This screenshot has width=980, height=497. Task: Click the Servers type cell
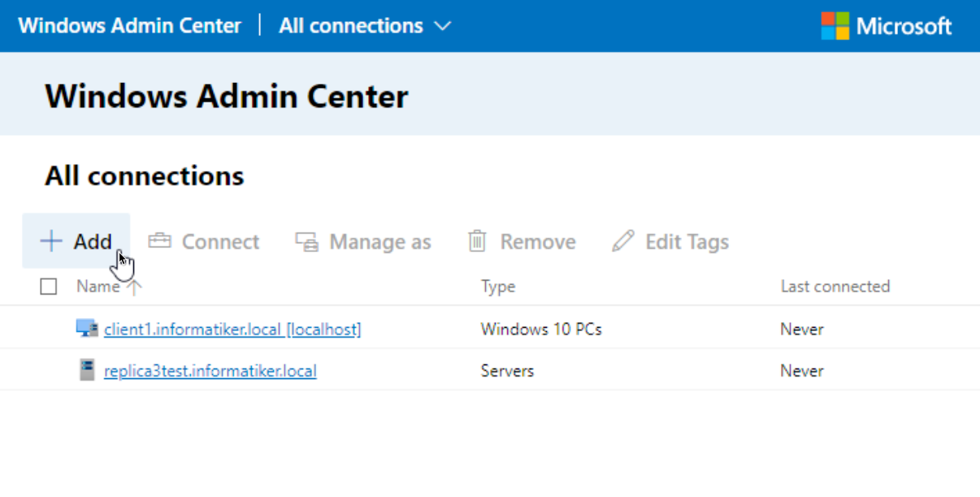(507, 371)
